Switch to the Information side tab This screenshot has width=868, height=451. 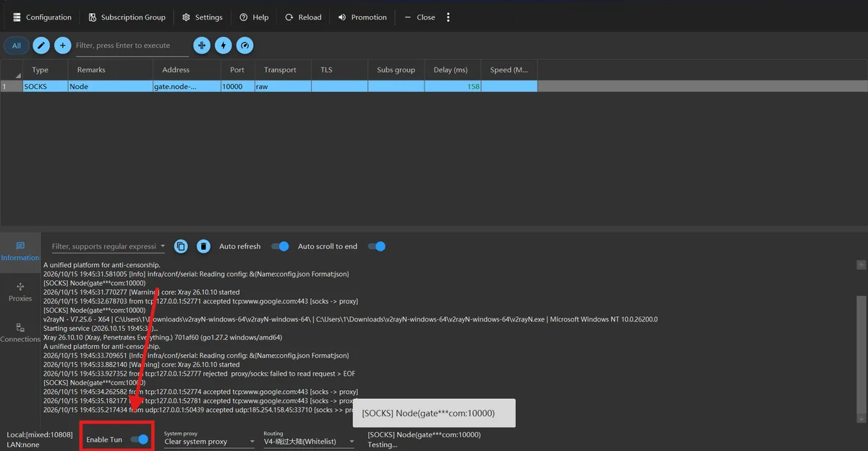click(20, 251)
